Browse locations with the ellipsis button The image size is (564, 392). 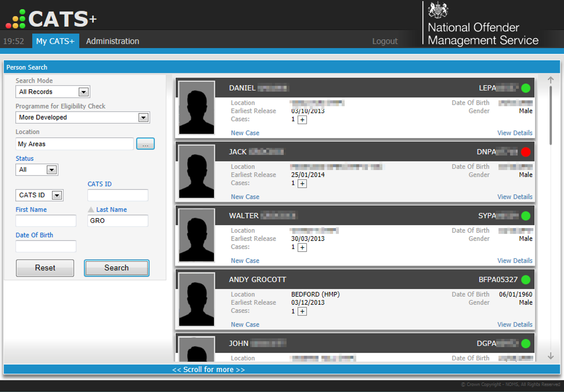click(145, 144)
